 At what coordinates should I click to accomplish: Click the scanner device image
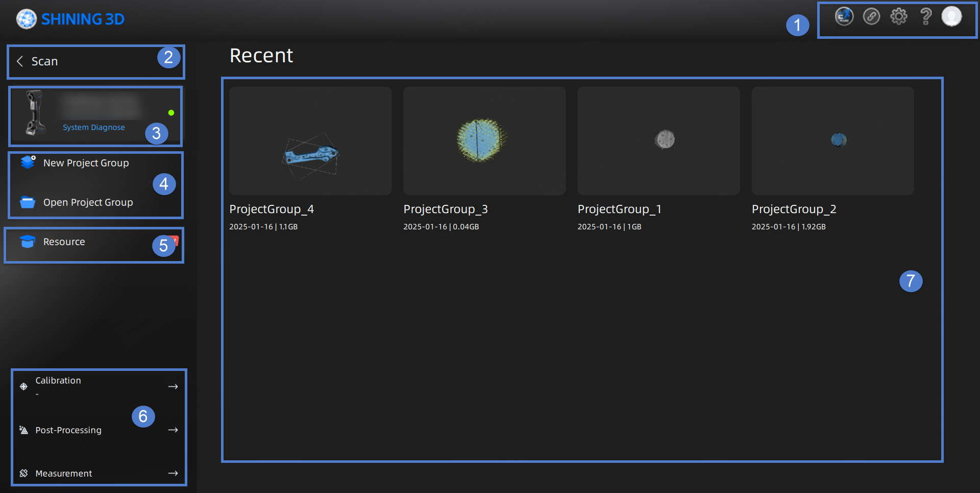pos(35,113)
